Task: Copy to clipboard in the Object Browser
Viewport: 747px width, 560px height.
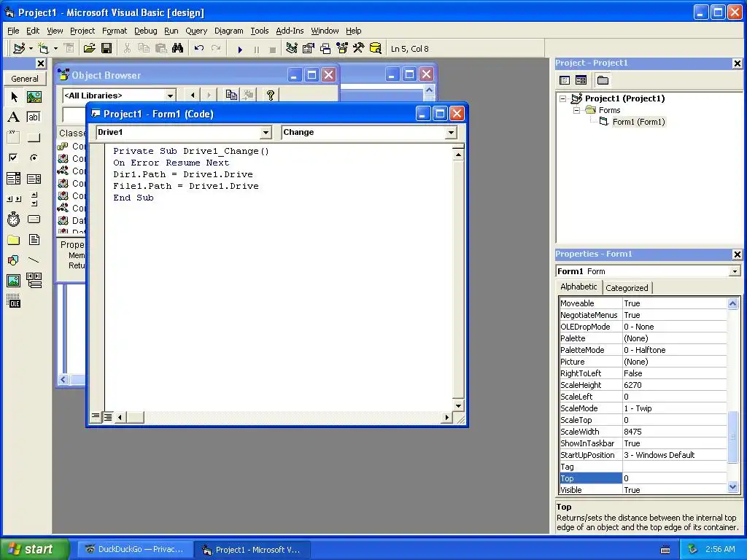Action: click(231, 96)
